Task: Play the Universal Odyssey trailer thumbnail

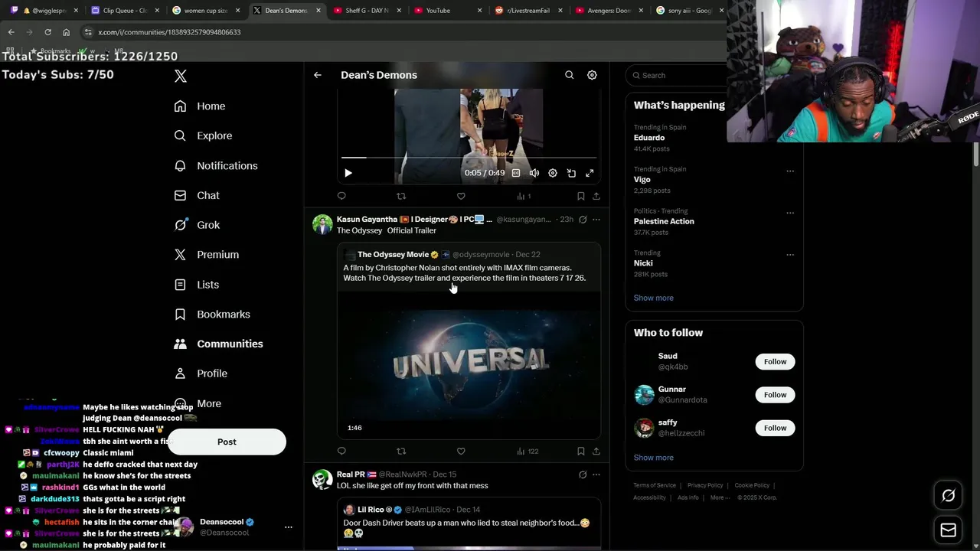Action: pos(469,364)
